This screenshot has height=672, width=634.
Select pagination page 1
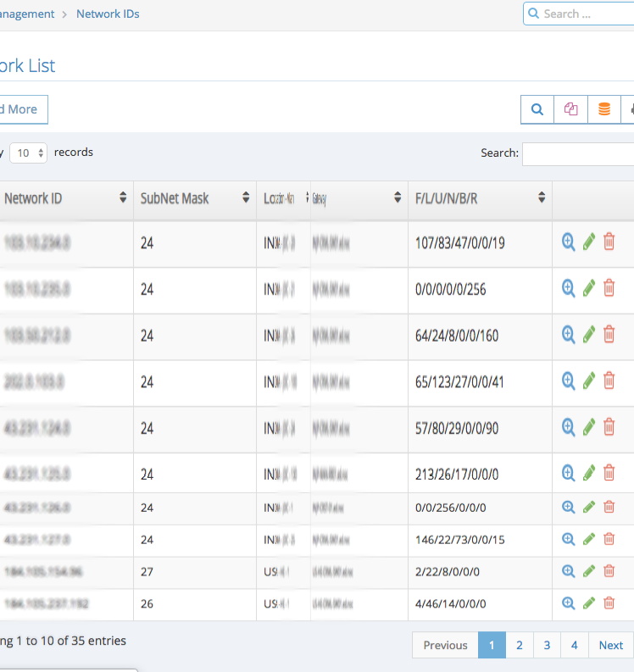492,645
